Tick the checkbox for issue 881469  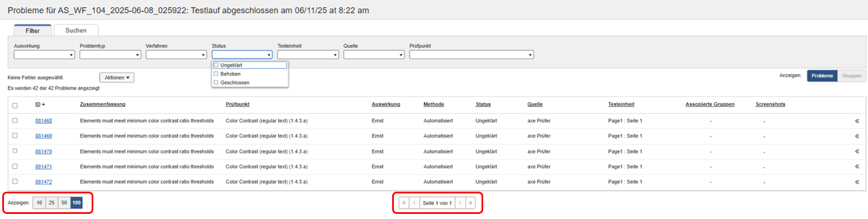[x=15, y=135]
